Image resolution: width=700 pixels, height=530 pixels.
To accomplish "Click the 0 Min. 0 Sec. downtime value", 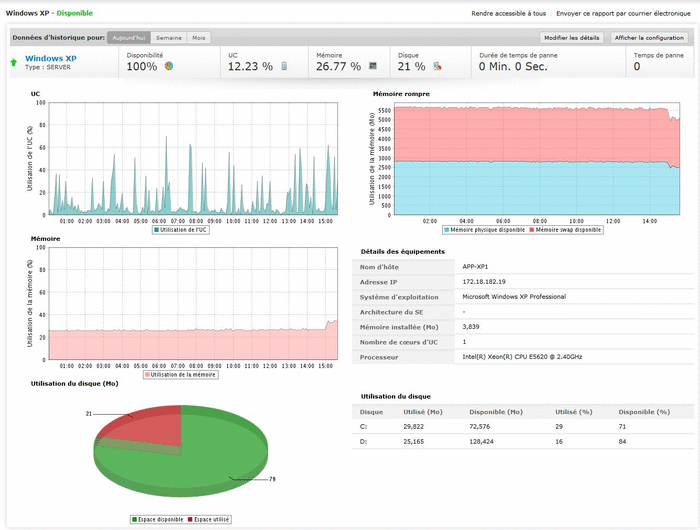I will [513, 67].
